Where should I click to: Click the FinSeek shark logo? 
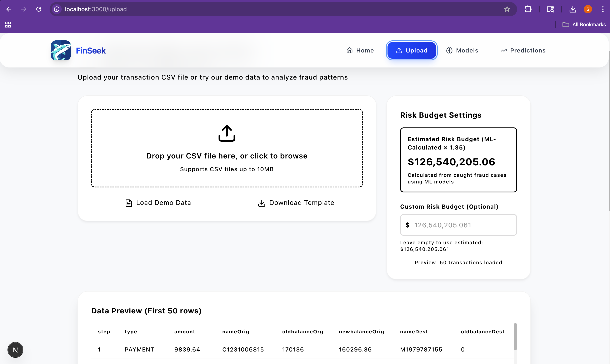(x=61, y=50)
